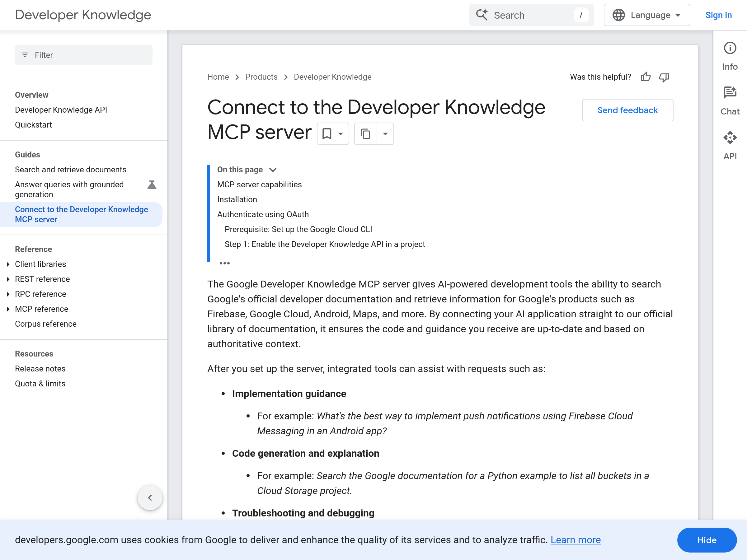The width and height of the screenshot is (747, 560).
Task: Hide the cookie banner
Action: [707, 540]
